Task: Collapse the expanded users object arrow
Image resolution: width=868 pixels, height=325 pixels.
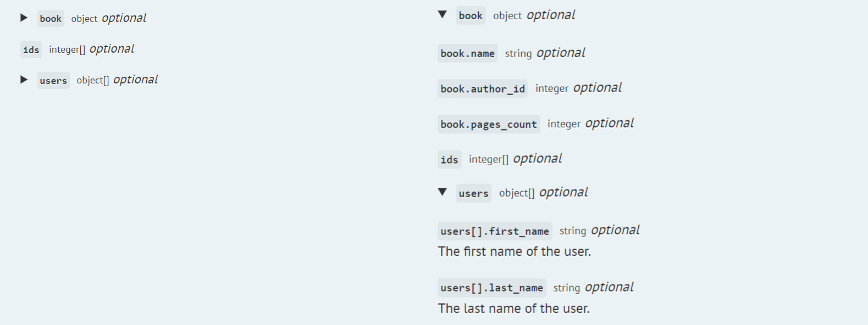Action: pyautogui.click(x=442, y=192)
